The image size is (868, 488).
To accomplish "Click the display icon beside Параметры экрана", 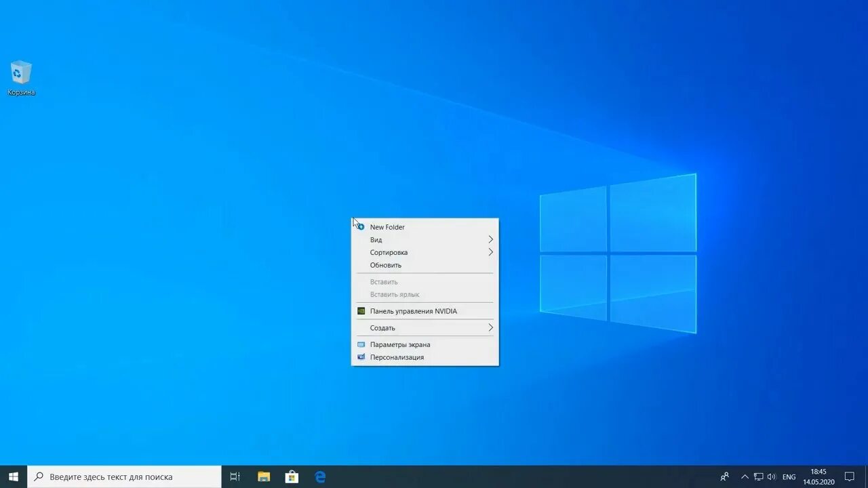I will (x=361, y=344).
